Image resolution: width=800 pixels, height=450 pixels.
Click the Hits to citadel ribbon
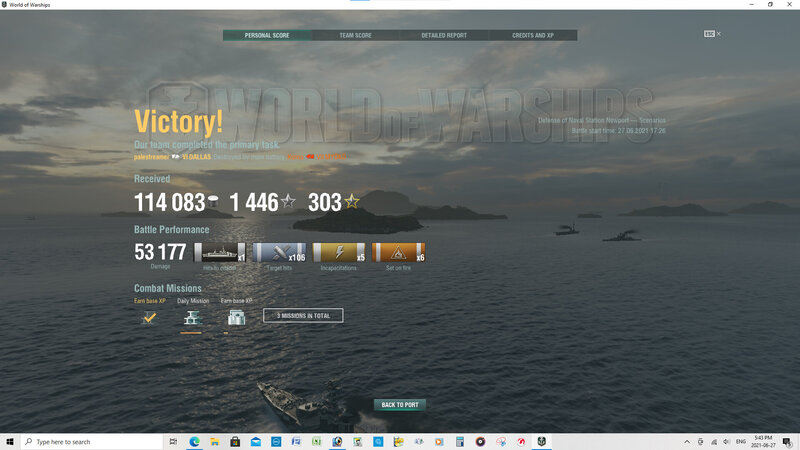pos(220,253)
